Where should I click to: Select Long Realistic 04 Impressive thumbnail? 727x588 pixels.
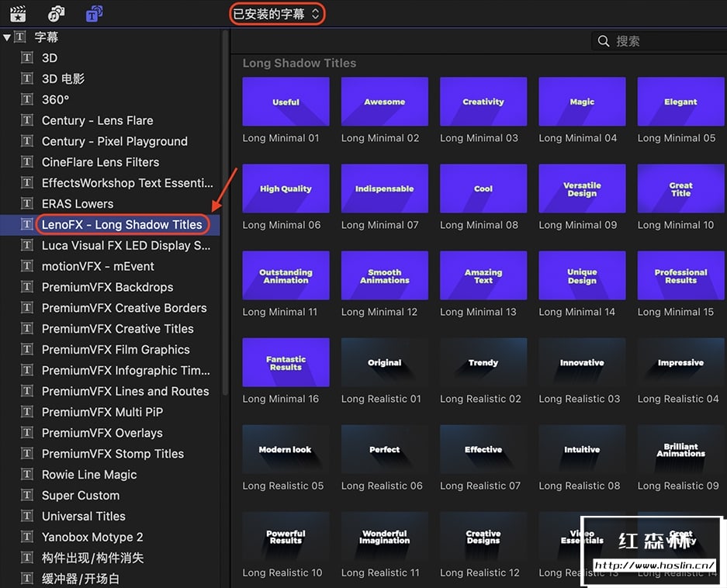[x=680, y=362]
